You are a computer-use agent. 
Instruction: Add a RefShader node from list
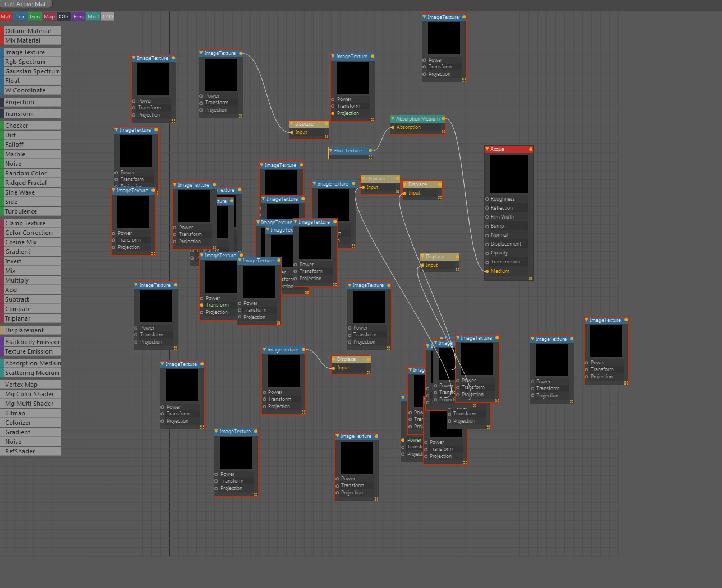30,451
